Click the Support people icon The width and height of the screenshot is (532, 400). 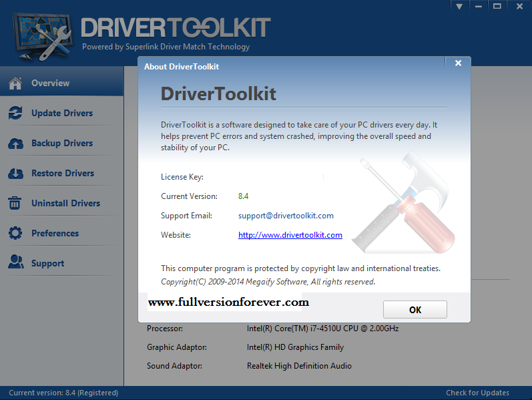[x=16, y=262]
